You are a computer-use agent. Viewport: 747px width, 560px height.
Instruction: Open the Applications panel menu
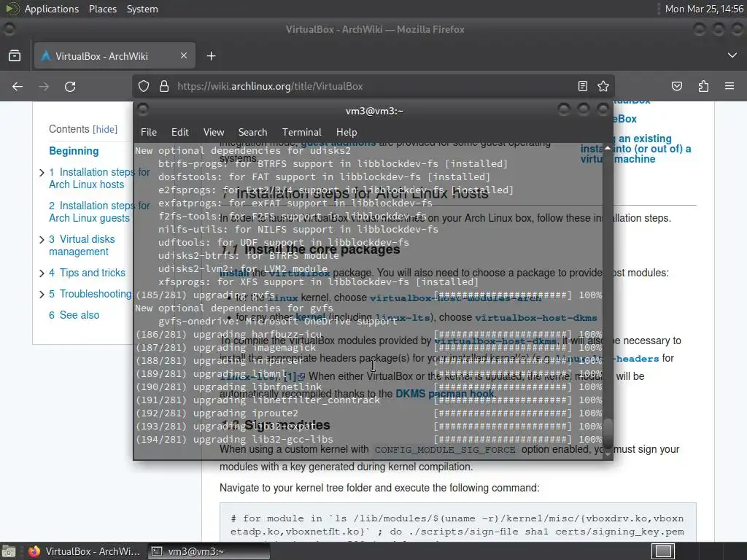[x=52, y=9]
